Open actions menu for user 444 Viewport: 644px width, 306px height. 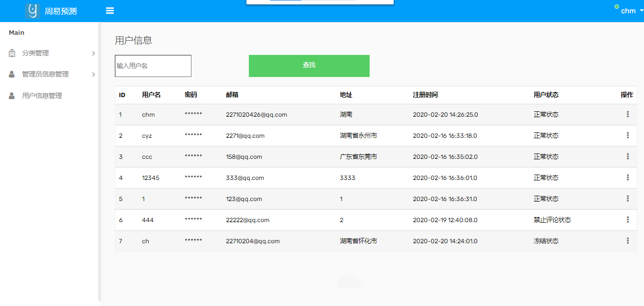(x=627, y=220)
